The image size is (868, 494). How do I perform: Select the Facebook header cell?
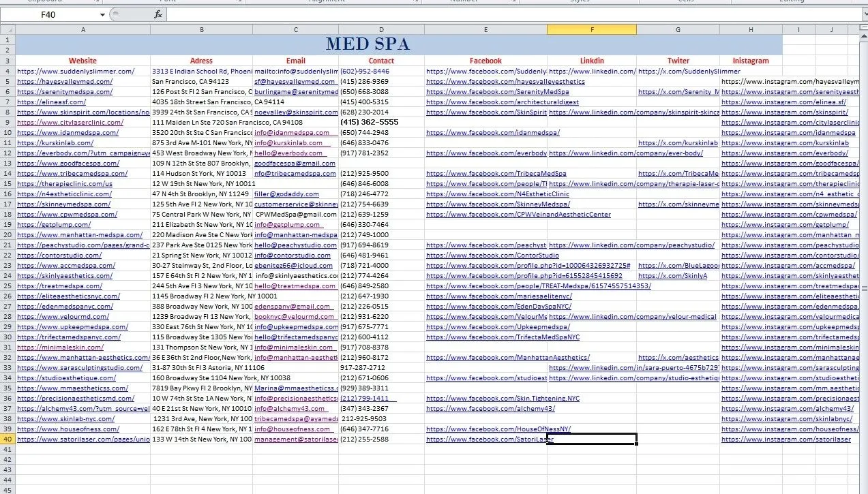pyautogui.click(x=485, y=61)
